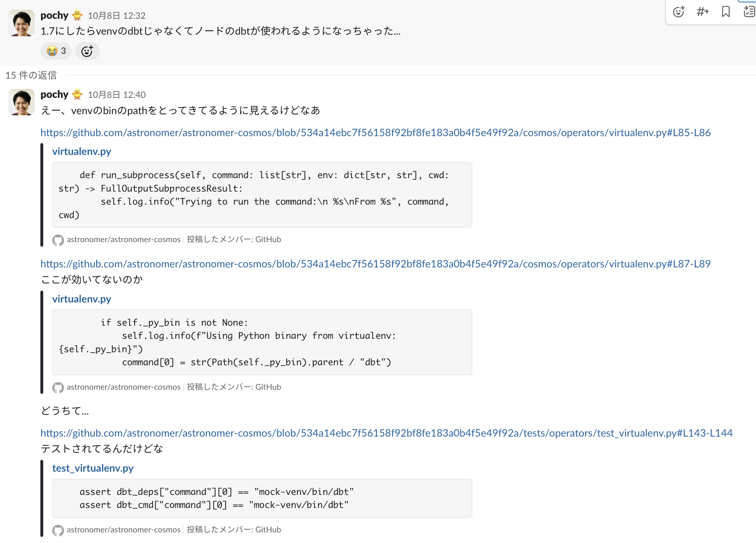Open the second virtualenv.py file title link
This screenshot has height=543, width=756.
pyautogui.click(x=81, y=299)
